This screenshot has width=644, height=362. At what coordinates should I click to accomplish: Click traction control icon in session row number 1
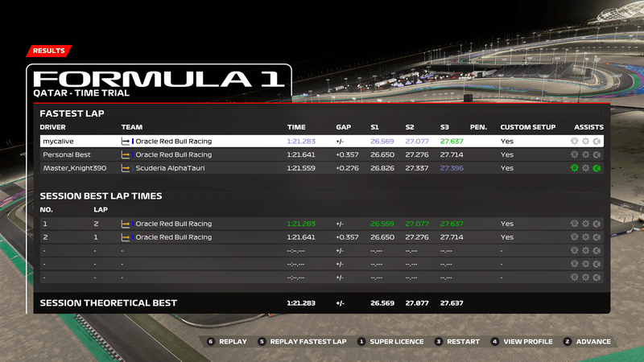click(x=574, y=224)
